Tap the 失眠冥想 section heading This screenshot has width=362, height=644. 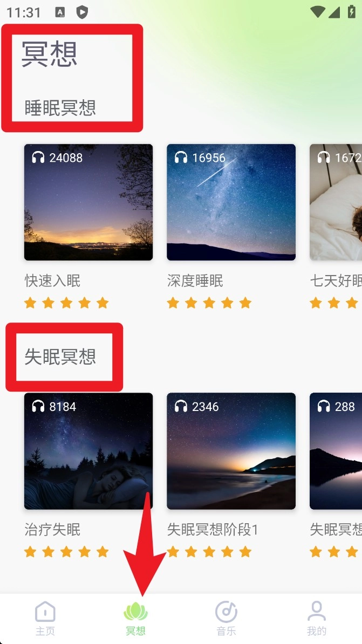[x=60, y=357]
